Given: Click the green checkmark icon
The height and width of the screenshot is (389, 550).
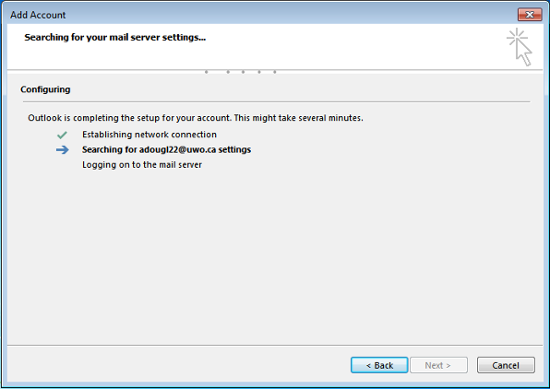Looking at the screenshot, I should pos(62,135).
